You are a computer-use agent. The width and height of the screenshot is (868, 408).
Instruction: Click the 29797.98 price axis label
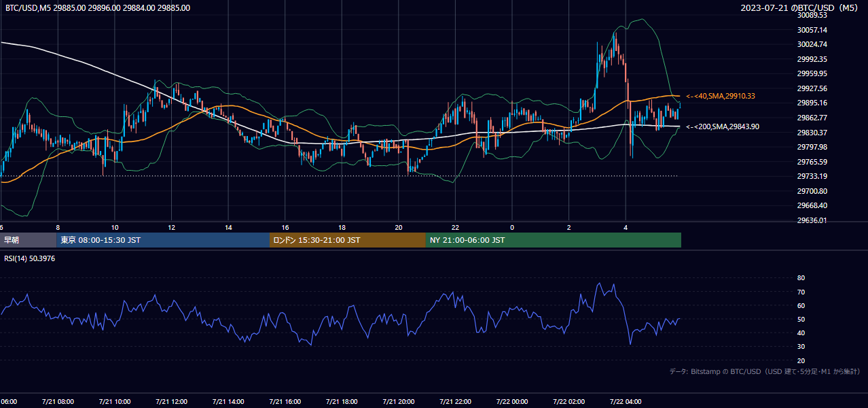(x=812, y=147)
